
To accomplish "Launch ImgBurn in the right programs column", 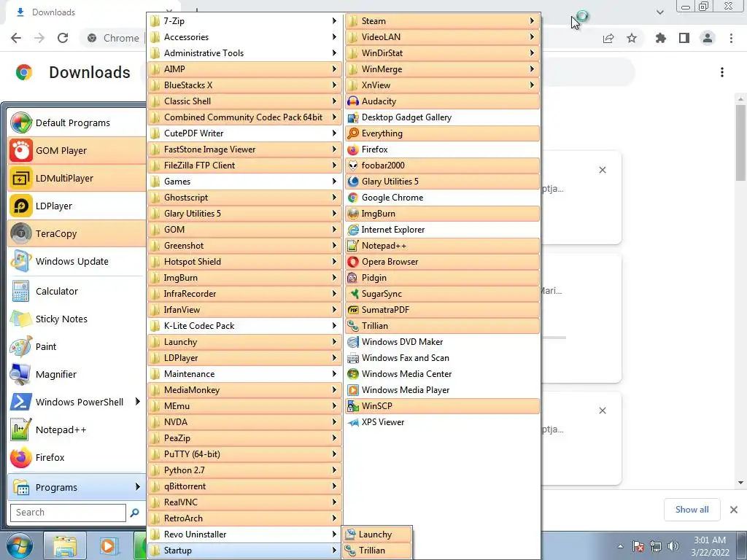I will (x=443, y=214).
